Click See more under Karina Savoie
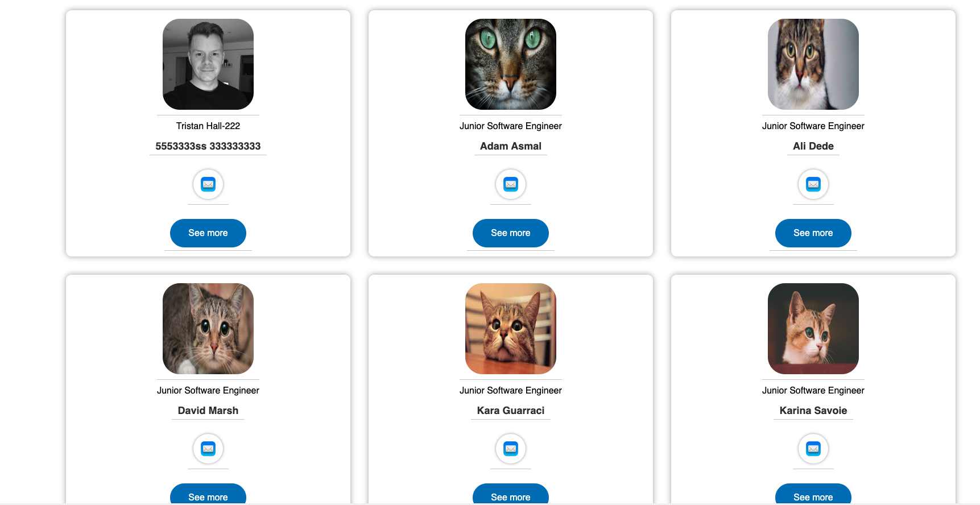 pyautogui.click(x=813, y=494)
